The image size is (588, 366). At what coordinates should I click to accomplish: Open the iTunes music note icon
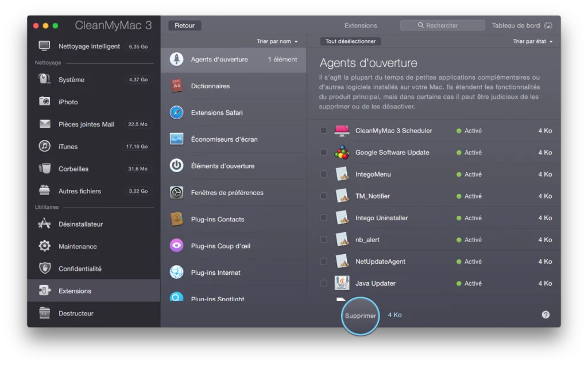pyautogui.click(x=44, y=146)
